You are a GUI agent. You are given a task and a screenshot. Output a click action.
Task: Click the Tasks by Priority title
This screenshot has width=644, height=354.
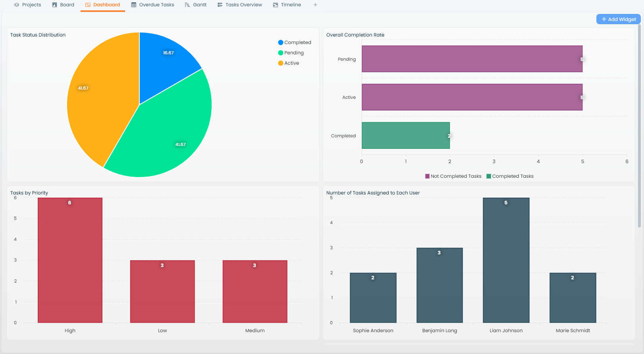coord(29,193)
